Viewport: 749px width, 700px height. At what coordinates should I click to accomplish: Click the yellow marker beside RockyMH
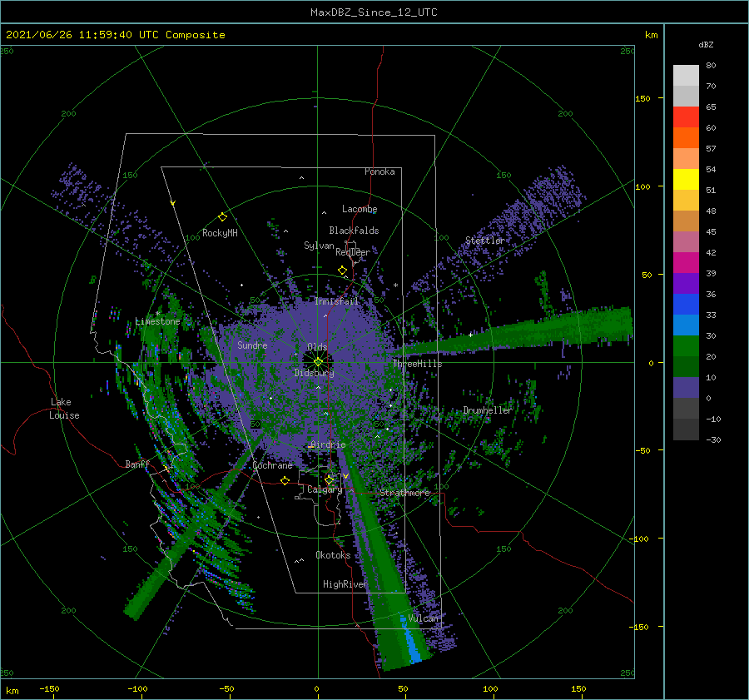pyautogui.click(x=222, y=217)
